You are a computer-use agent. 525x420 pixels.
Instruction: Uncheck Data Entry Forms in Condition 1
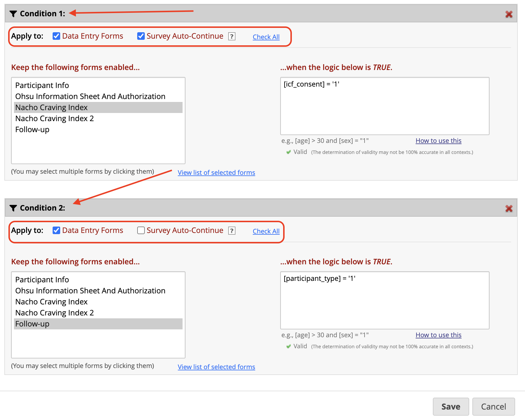click(56, 36)
